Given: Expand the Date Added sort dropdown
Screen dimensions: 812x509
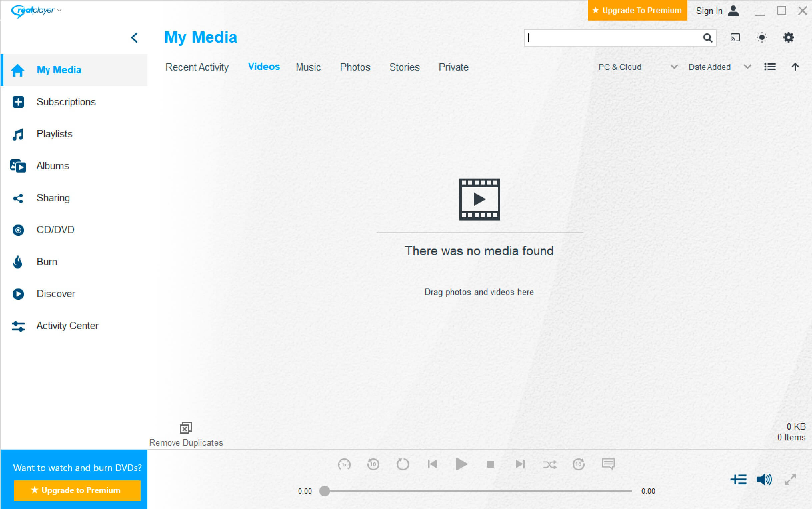Looking at the screenshot, I should pos(747,66).
